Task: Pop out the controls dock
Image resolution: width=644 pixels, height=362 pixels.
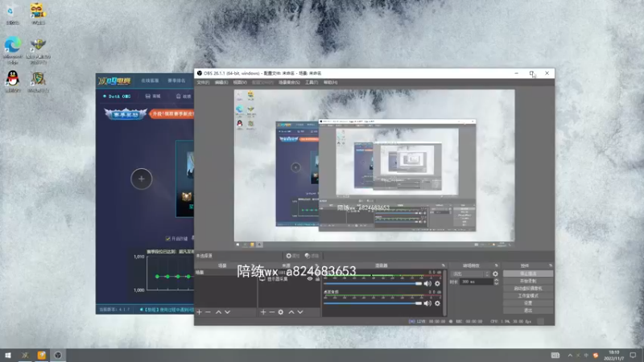Action: (551, 266)
